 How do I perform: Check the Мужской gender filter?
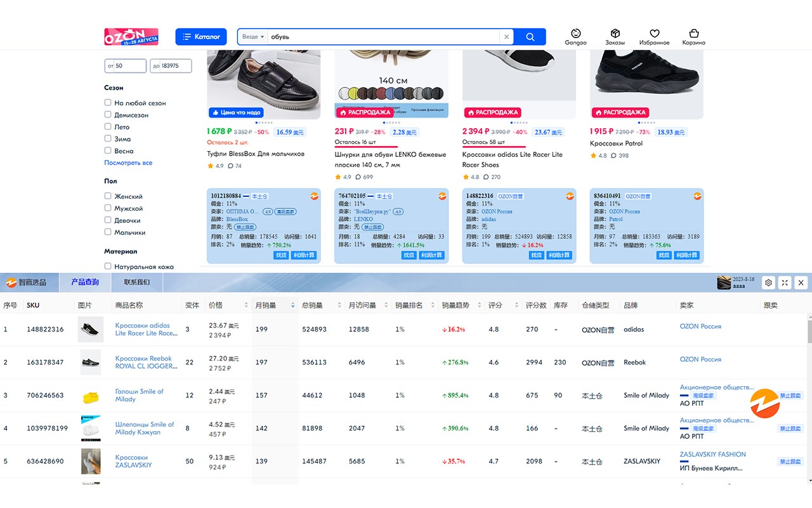tap(108, 208)
